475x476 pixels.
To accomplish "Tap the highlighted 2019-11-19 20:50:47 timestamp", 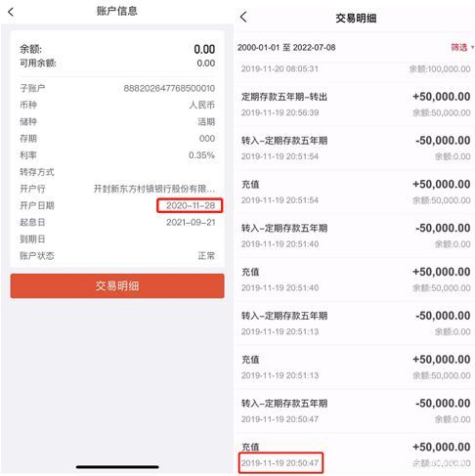I will tap(281, 462).
